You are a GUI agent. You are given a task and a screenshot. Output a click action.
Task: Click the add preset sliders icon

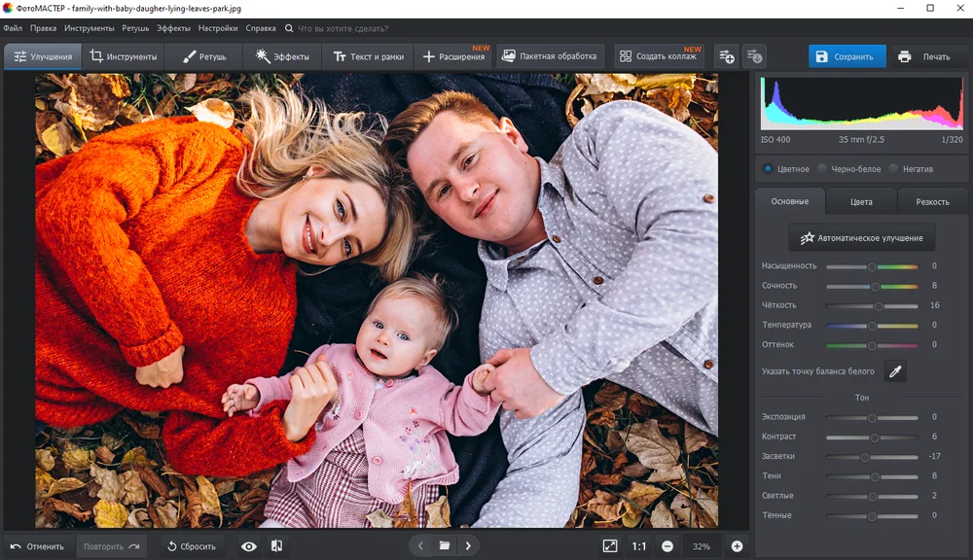click(726, 56)
